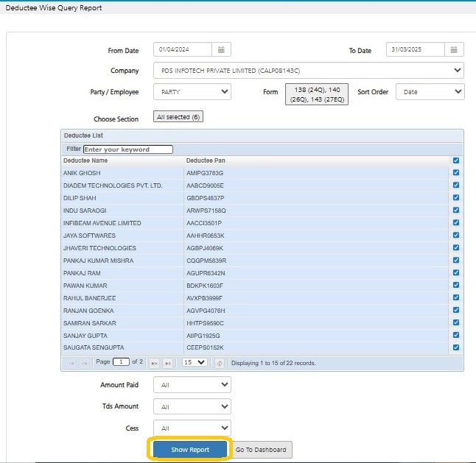Select the PANKAJ KUMAR MISHRA name cell
The width and height of the screenshot is (476, 463).
point(122,261)
